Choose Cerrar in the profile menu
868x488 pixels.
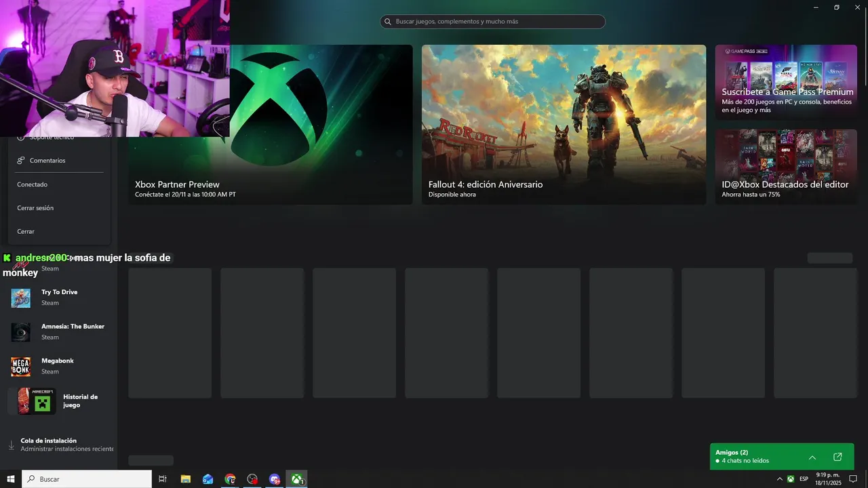(x=59, y=232)
